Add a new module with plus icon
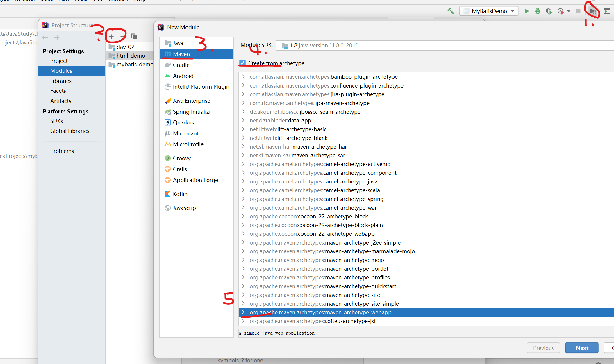 pos(111,37)
